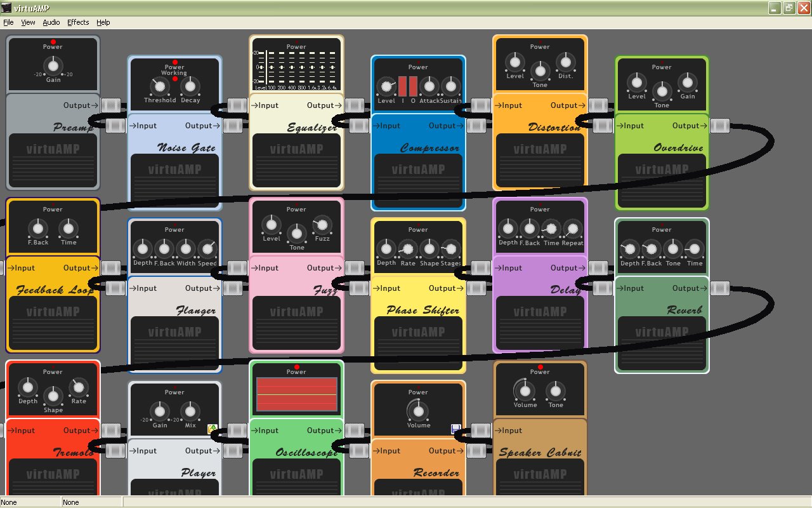Toggle the Distortion pedal footswitch
This screenshot has height=508, width=812.
(540, 159)
